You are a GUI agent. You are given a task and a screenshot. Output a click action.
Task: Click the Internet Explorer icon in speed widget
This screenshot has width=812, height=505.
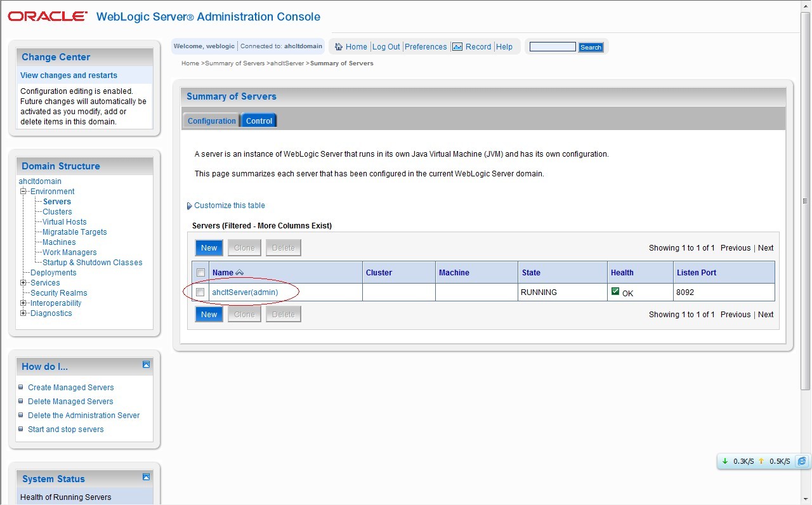(x=802, y=461)
